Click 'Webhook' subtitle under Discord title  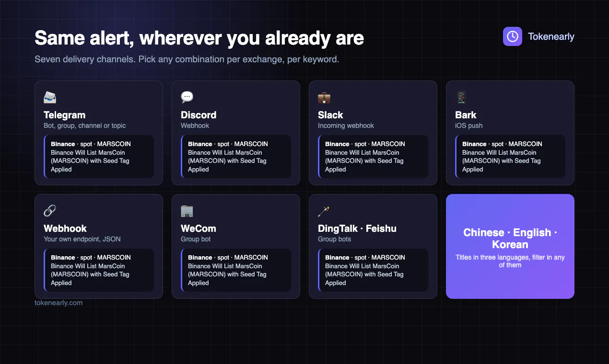coord(195,125)
